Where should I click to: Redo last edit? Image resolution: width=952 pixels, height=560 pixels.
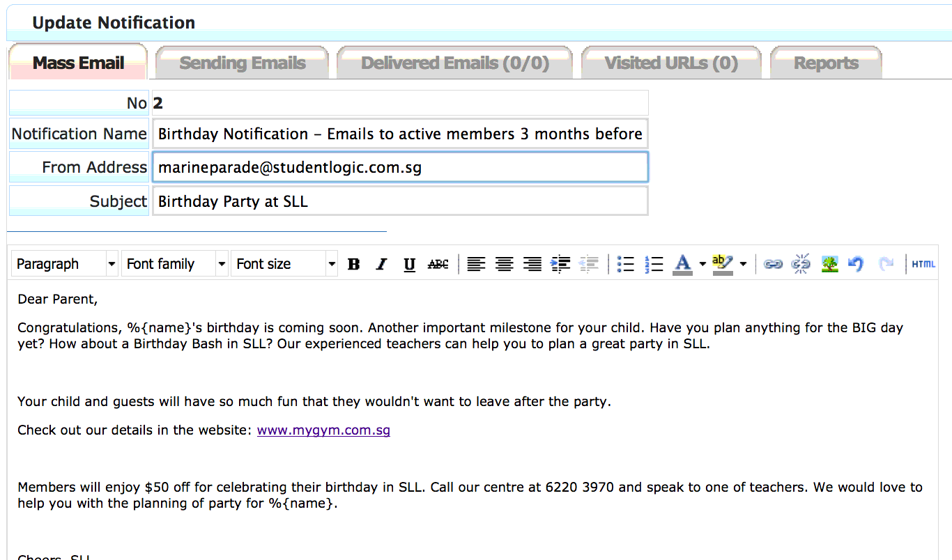coord(886,264)
